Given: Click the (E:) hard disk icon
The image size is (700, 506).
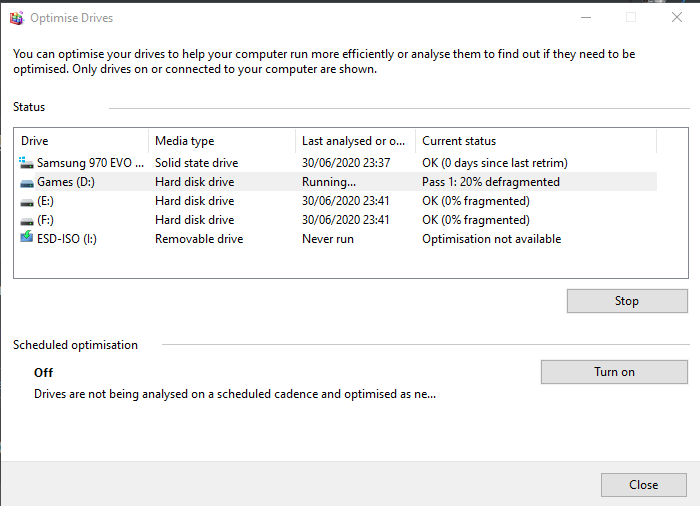Looking at the screenshot, I should click(x=26, y=201).
